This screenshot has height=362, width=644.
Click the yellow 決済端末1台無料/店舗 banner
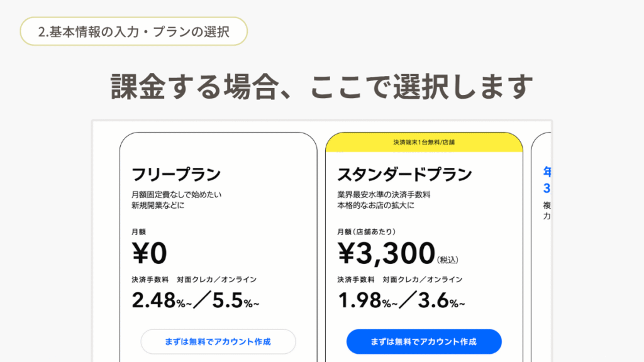pyautogui.click(x=424, y=143)
